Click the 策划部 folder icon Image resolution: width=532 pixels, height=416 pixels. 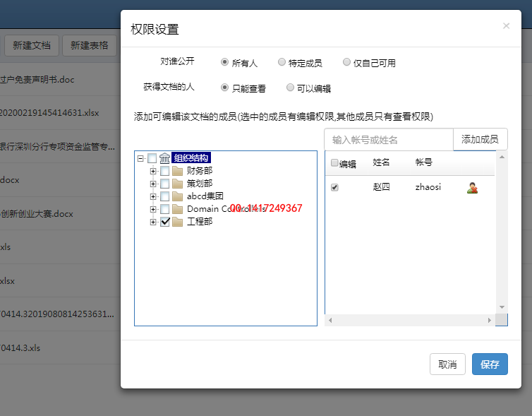coord(177,184)
